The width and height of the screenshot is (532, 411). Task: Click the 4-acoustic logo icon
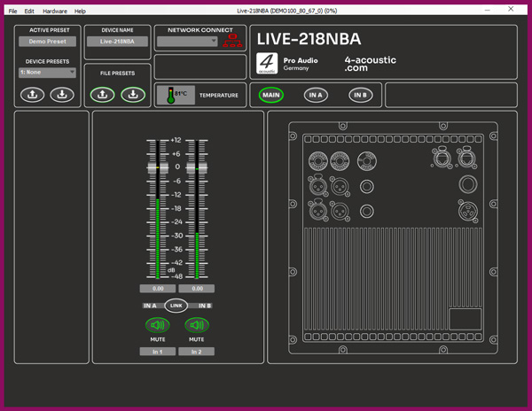[x=267, y=63]
